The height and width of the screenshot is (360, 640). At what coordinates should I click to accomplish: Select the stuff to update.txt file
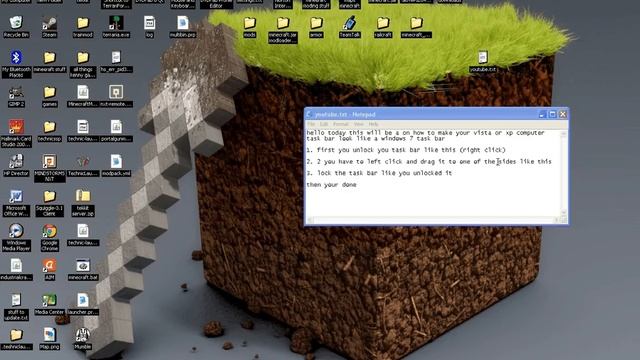coord(16,307)
